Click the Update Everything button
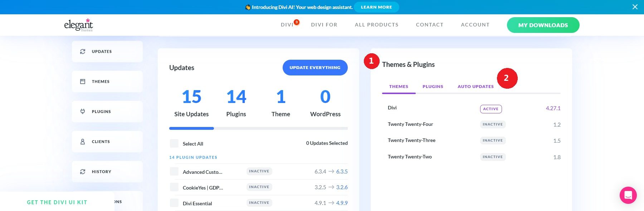The height and width of the screenshot is (211, 644). [315, 68]
